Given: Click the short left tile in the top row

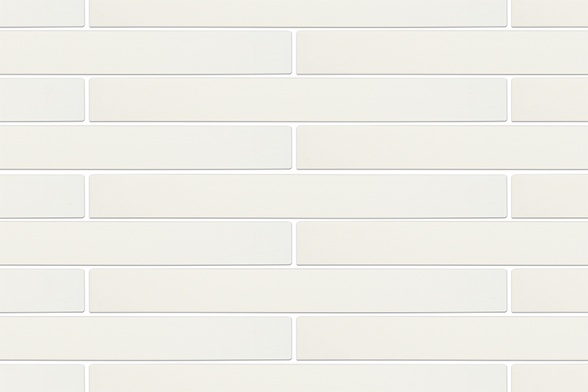Looking at the screenshot, I should (41, 13).
